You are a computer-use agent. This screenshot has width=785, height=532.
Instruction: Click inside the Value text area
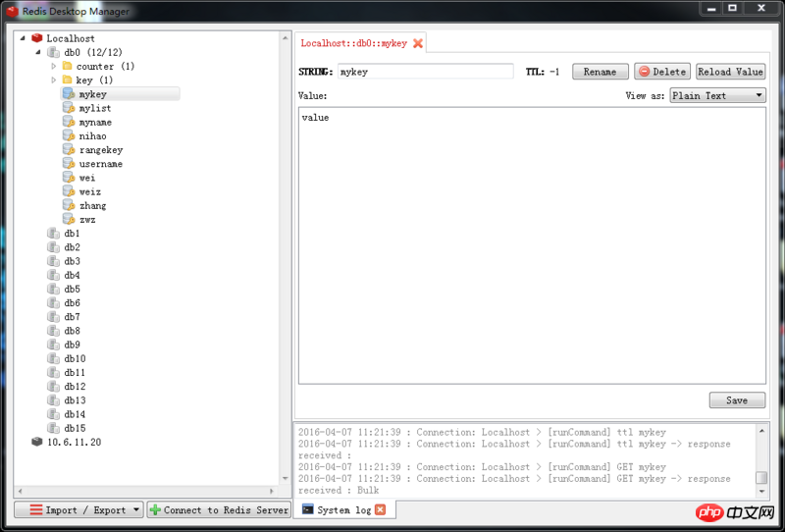tap(532, 245)
